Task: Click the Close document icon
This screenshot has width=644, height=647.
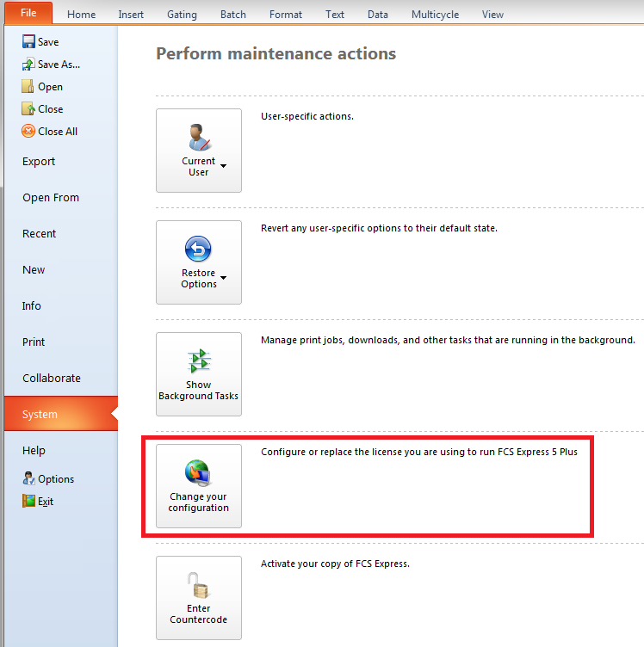Action: pyautogui.click(x=28, y=109)
